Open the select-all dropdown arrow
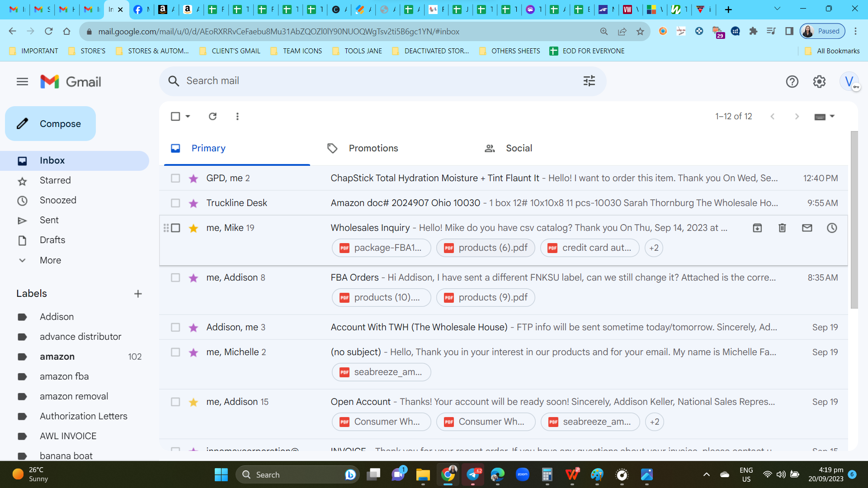868x488 pixels. [188, 116]
